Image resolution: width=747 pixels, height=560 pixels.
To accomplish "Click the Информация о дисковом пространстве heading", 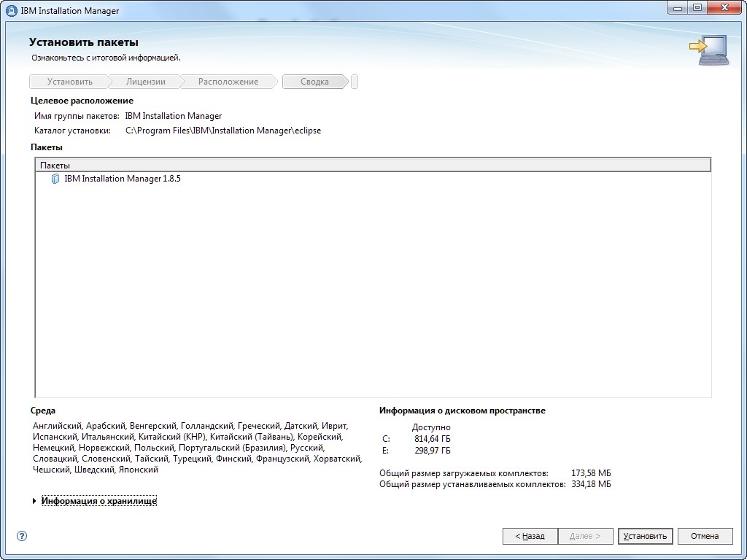I will point(462,411).
